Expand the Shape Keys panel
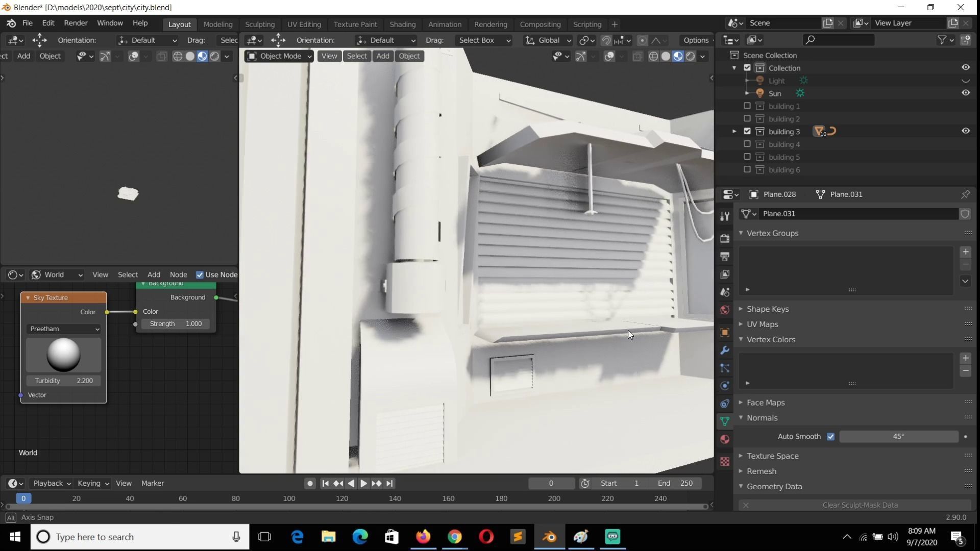Image resolution: width=980 pixels, height=551 pixels. 767,309
